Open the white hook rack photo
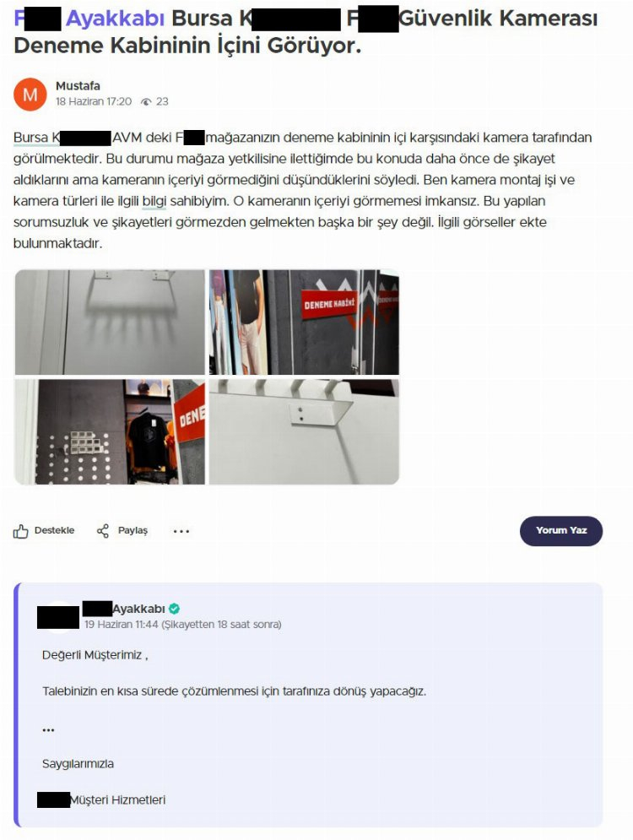633x840 pixels. point(304,431)
